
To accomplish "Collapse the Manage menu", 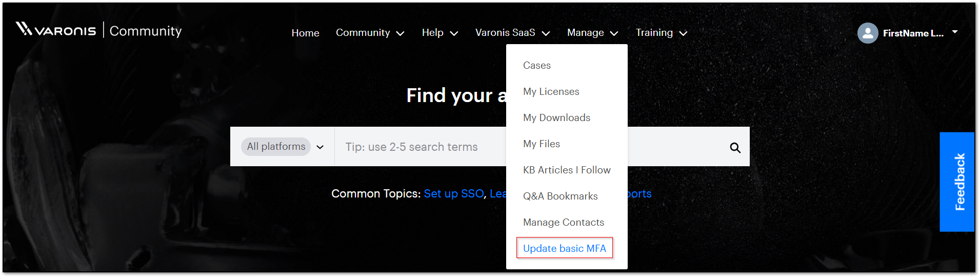I will click(592, 33).
